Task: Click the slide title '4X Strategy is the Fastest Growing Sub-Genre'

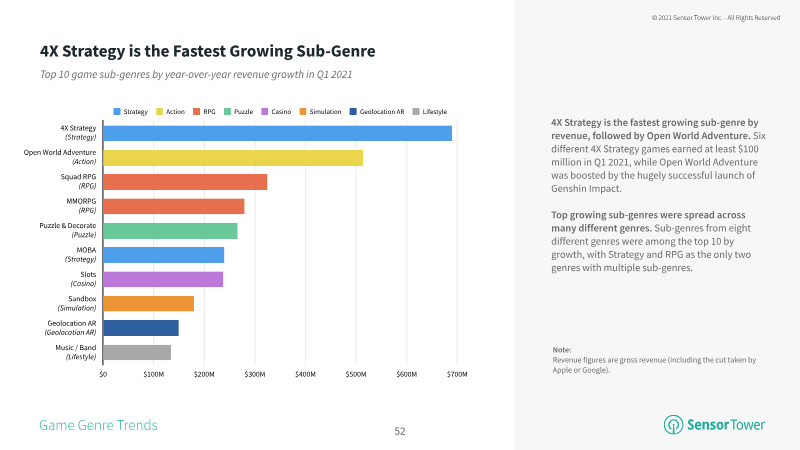Action: pos(208,51)
